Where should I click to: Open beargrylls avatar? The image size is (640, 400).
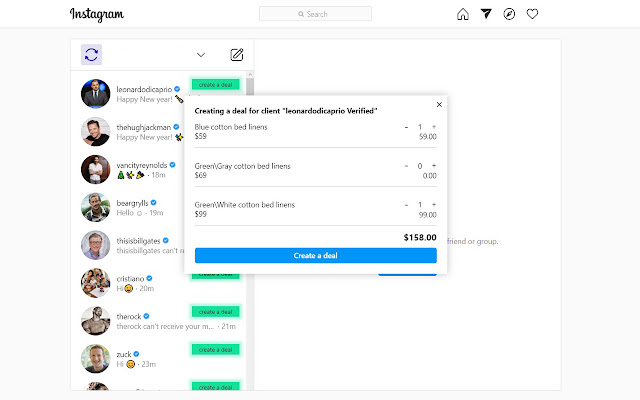96,207
